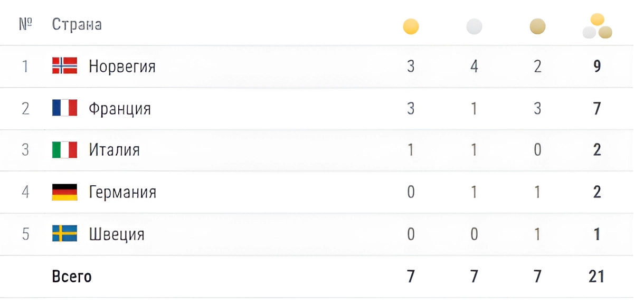644x304 pixels.
Task: Click the № column header
Action: pos(25,25)
